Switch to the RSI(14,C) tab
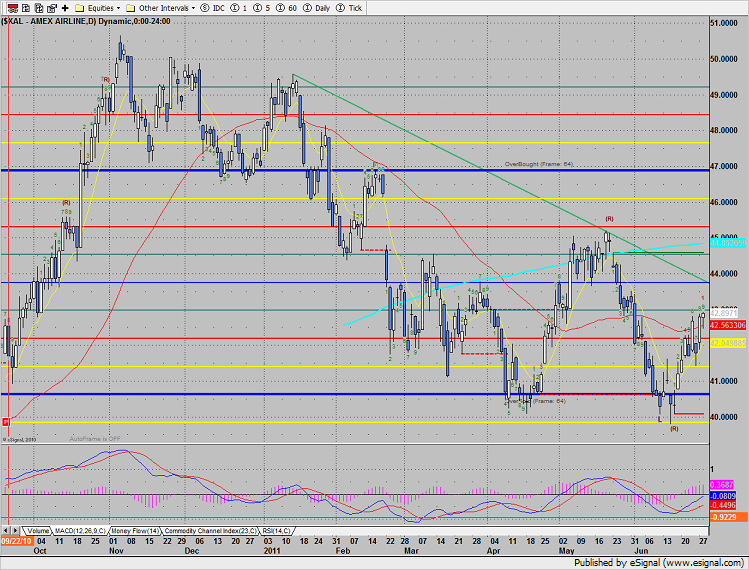The image size is (749, 570). pyautogui.click(x=276, y=530)
